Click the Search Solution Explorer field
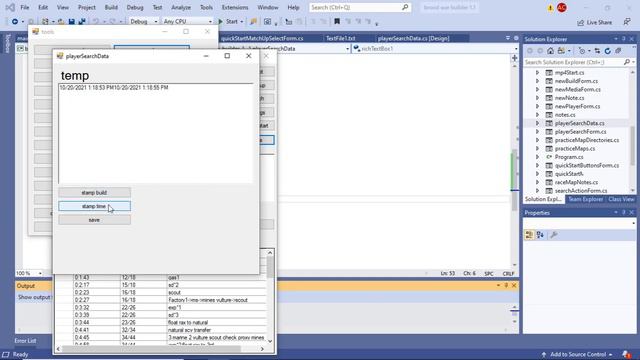This screenshot has height=360, width=640. (x=575, y=62)
